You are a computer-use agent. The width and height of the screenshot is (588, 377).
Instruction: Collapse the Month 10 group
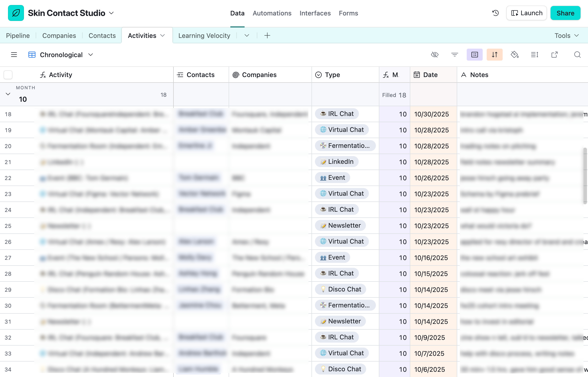(8, 94)
